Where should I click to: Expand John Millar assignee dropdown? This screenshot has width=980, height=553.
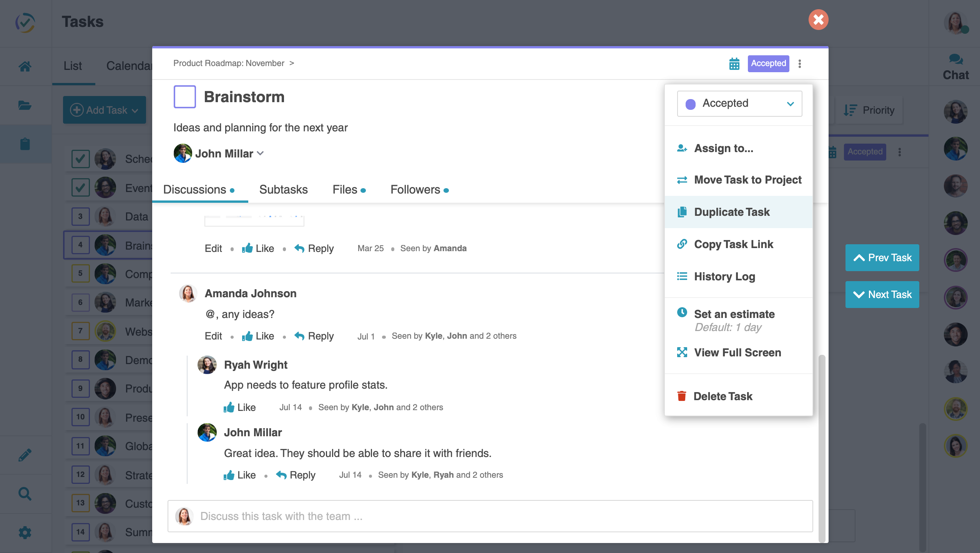(260, 153)
